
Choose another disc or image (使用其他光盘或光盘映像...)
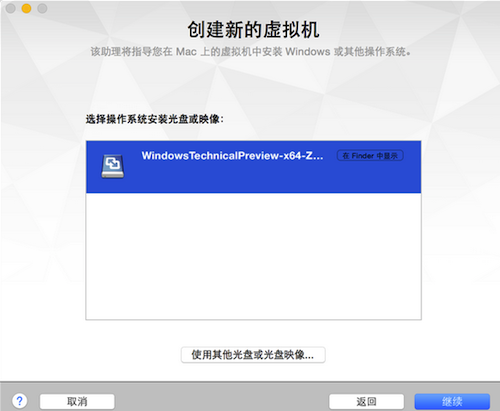pyautogui.click(x=253, y=355)
